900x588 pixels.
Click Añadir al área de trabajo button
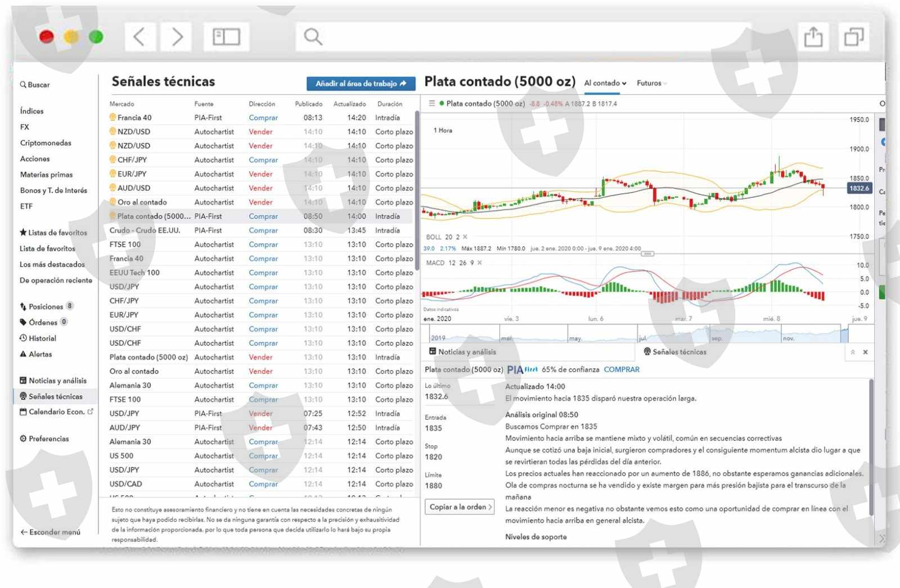click(x=361, y=84)
